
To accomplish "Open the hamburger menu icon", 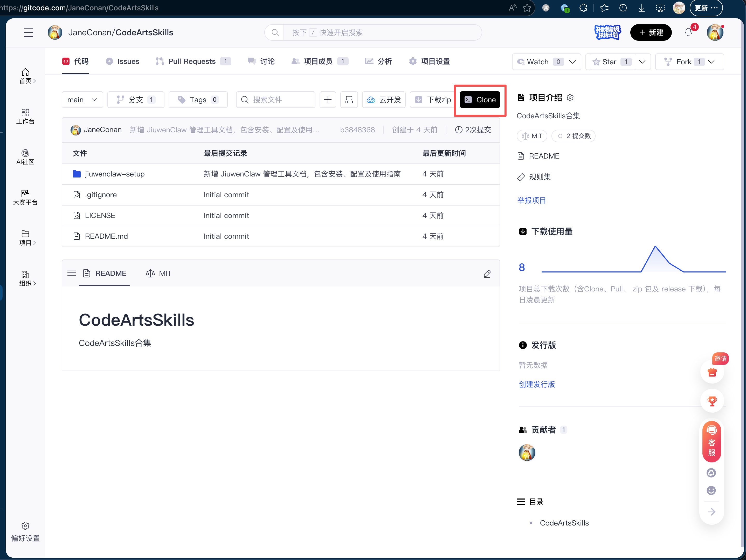I will [x=29, y=32].
